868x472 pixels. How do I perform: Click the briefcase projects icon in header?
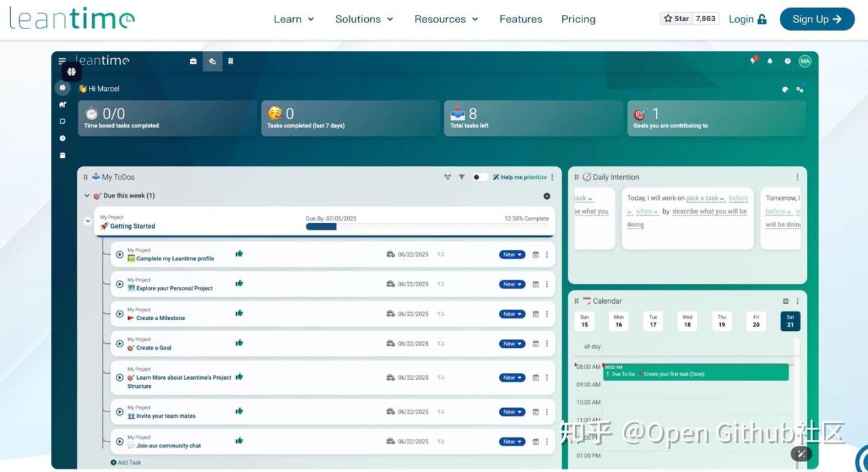[x=193, y=61]
